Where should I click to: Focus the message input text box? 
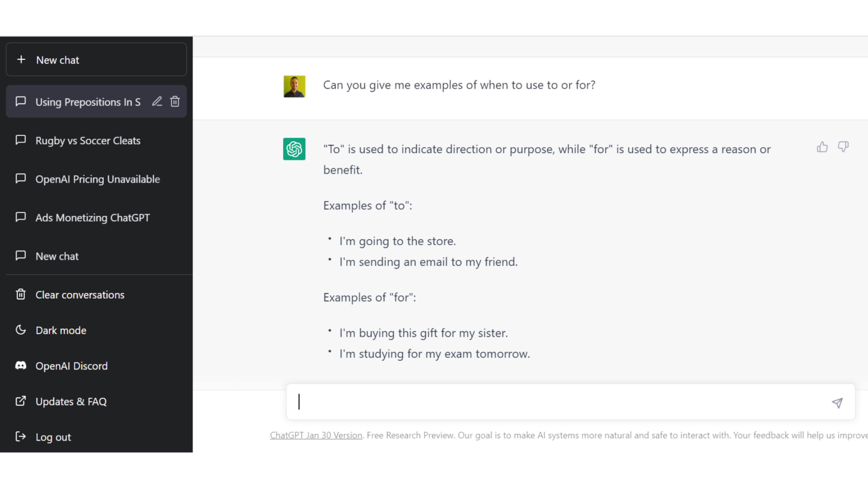(559, 402)
